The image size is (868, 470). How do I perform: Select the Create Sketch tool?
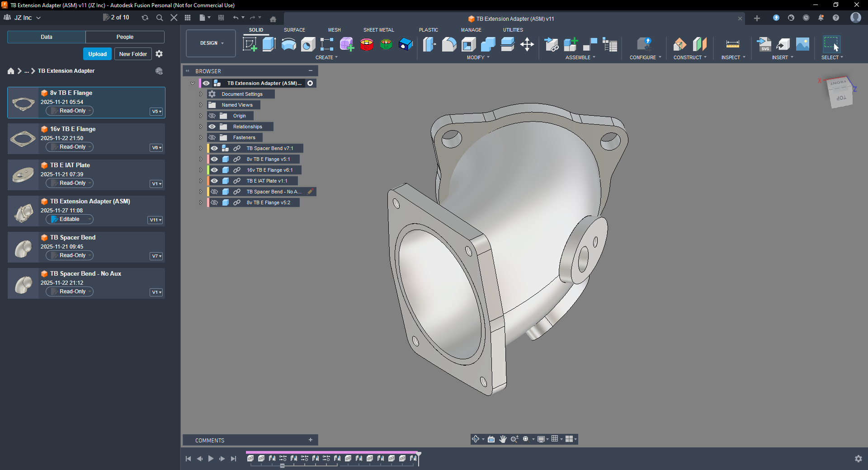tap(250, 44)
